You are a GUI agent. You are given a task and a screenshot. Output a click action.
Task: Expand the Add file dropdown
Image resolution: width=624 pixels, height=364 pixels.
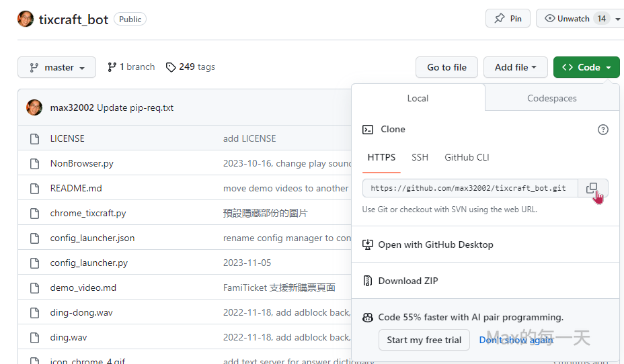point(515,67)
